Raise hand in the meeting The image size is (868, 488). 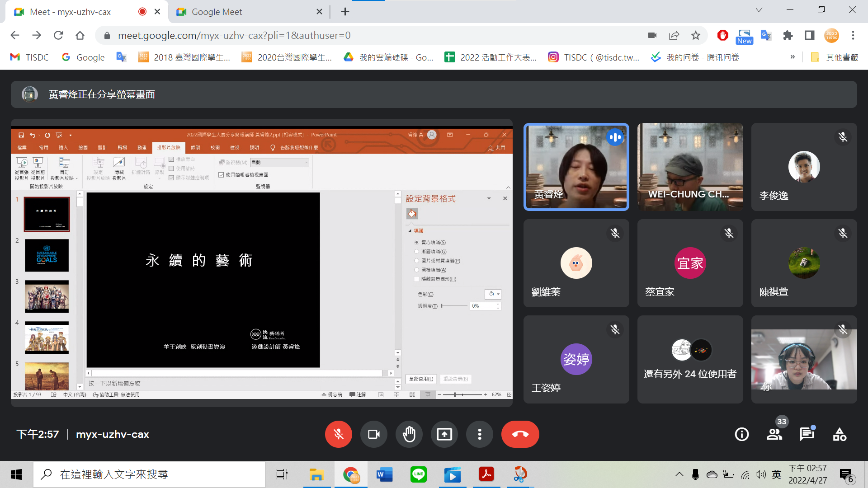[x=409, y=434]
